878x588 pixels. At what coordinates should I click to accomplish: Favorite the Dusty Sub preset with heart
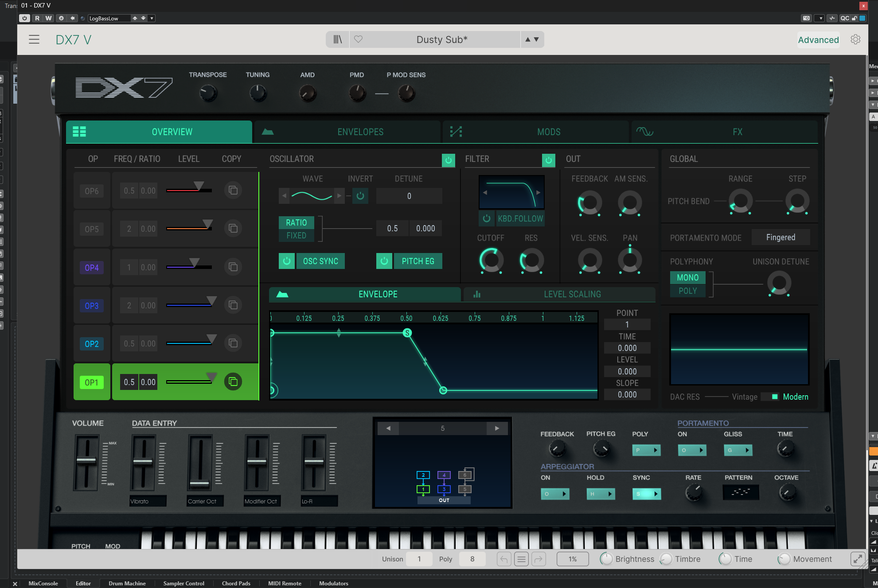point(359,39)
